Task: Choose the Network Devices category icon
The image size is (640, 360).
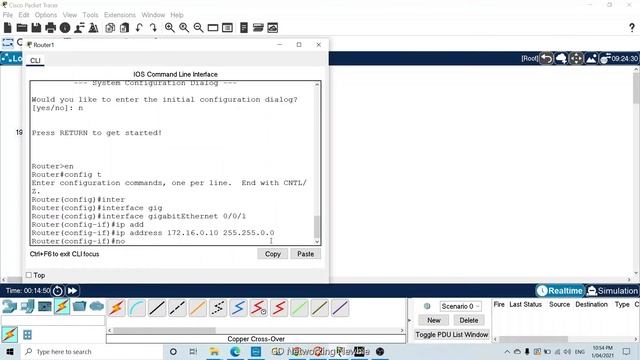Action: (9, 306)
